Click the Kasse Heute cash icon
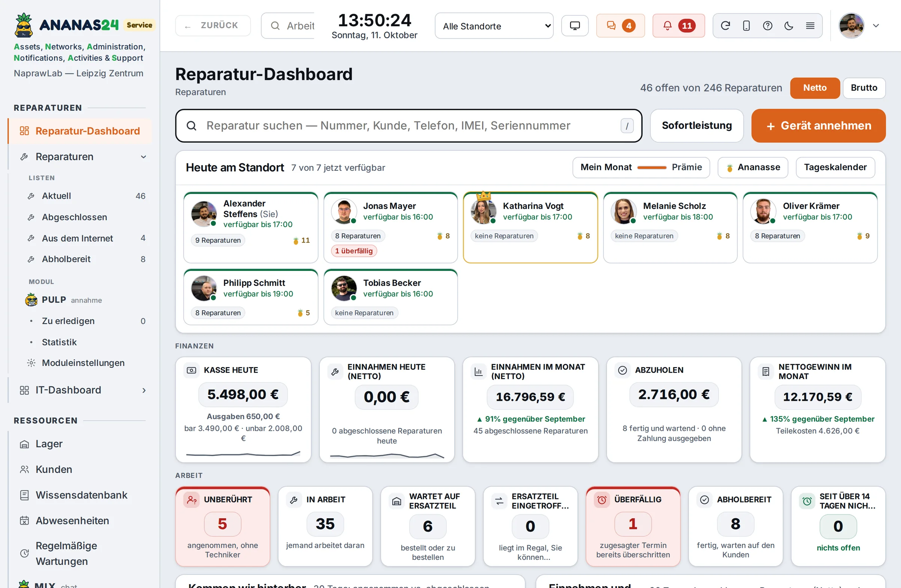This screenshot has height=588, width=901. tap(191, 370)
